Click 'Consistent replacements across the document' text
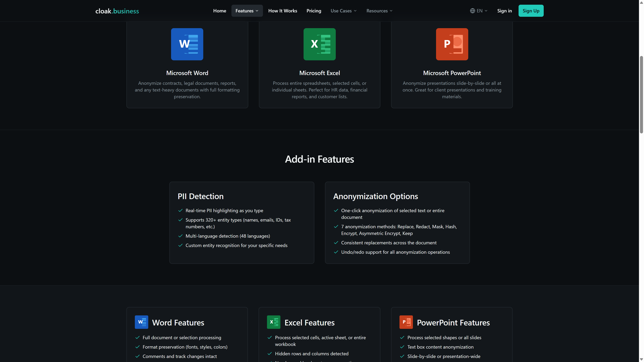644x362 pixels. tap(389, 243)
